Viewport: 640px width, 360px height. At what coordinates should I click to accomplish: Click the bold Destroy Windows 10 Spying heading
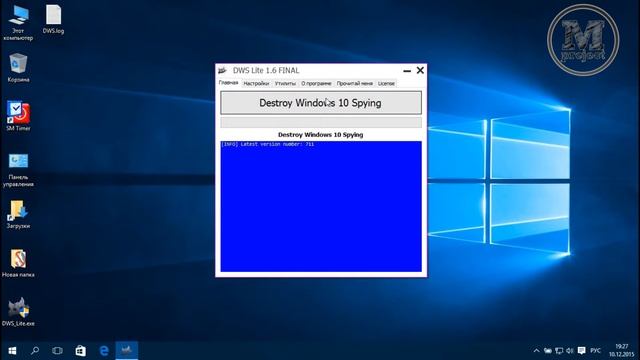(320, 135)
